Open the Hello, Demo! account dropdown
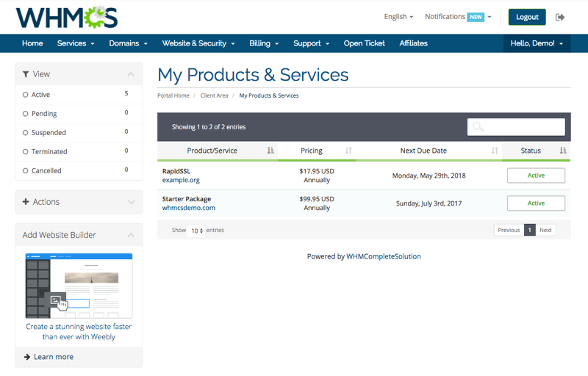The width and height of the screenshot is (588, 376). click(537, 43)
